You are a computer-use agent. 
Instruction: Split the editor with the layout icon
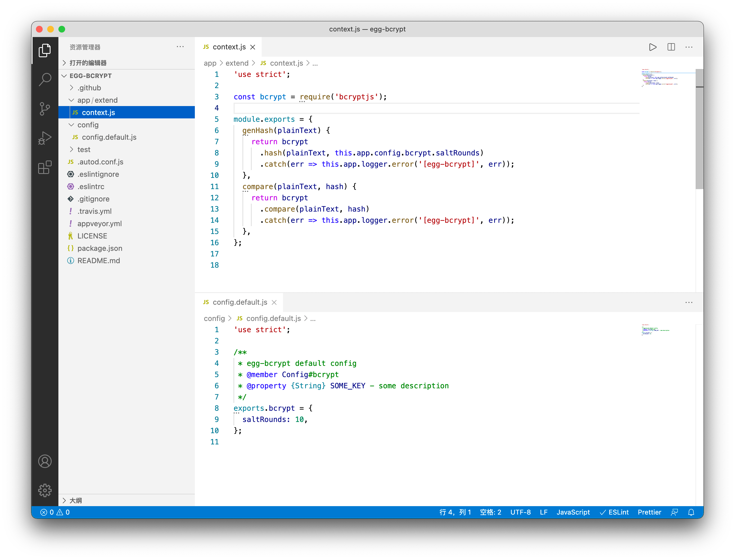[671, 47]
